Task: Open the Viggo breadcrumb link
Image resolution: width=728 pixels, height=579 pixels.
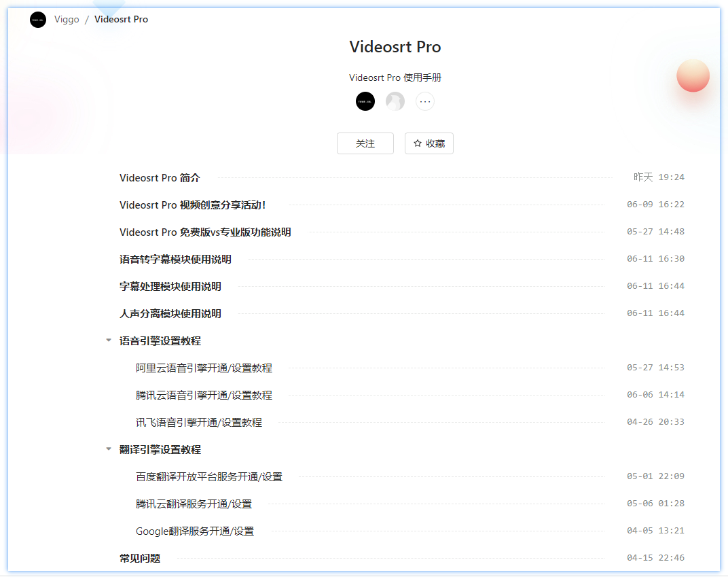Action: click(x=67, y=20)
